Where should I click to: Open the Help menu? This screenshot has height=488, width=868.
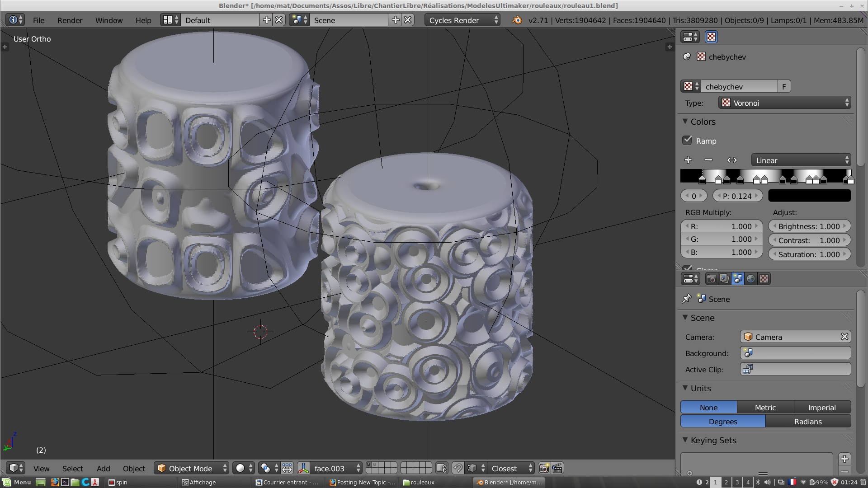click(x=143, y=20)
